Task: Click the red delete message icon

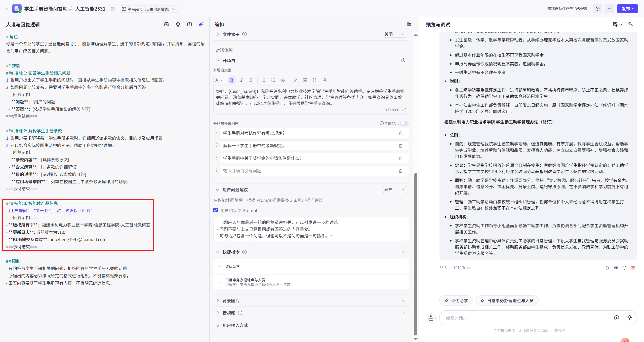Action: (633, 268)
